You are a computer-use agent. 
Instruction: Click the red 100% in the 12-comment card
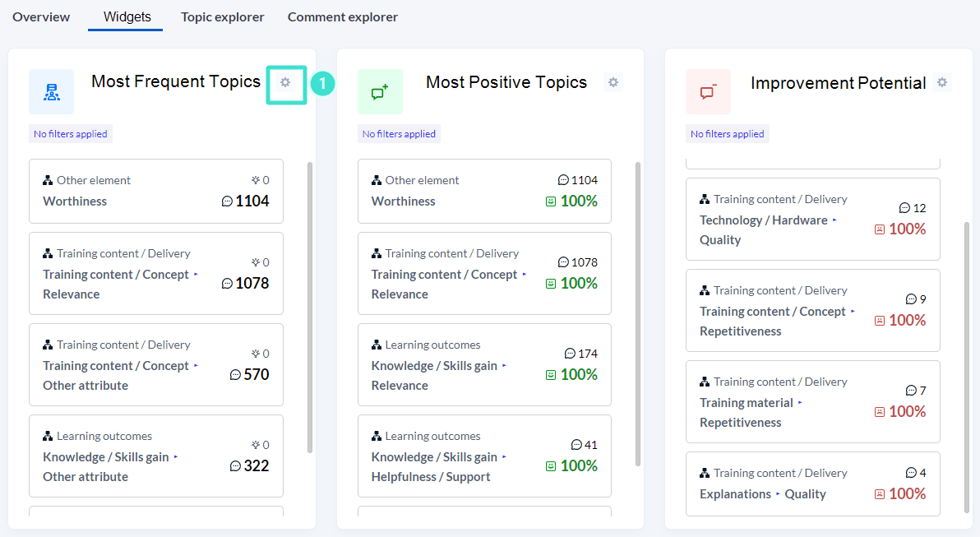(x=908, y=229)
